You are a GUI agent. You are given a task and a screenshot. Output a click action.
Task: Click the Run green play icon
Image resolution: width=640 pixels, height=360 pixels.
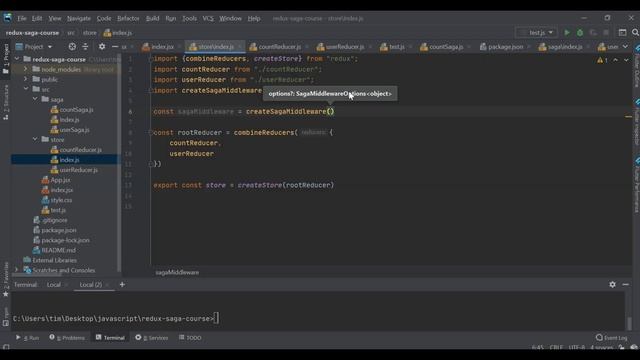point(567,33)
